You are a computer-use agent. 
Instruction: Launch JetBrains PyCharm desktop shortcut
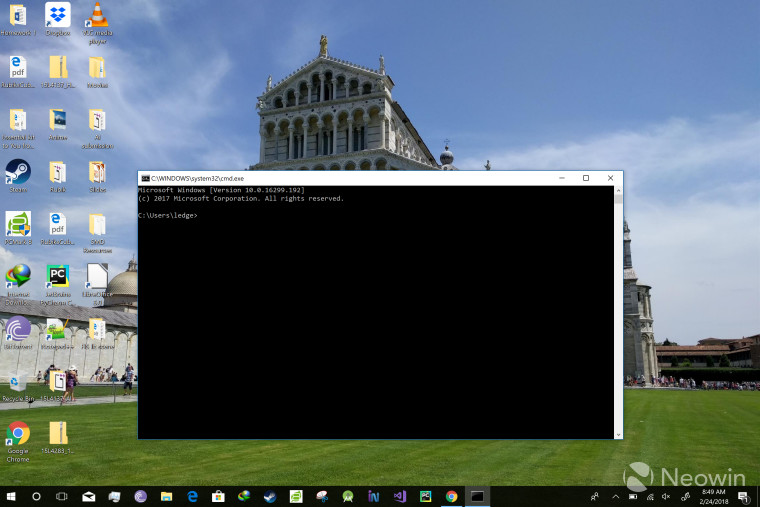pyautogui.click(x=58, y=285)
